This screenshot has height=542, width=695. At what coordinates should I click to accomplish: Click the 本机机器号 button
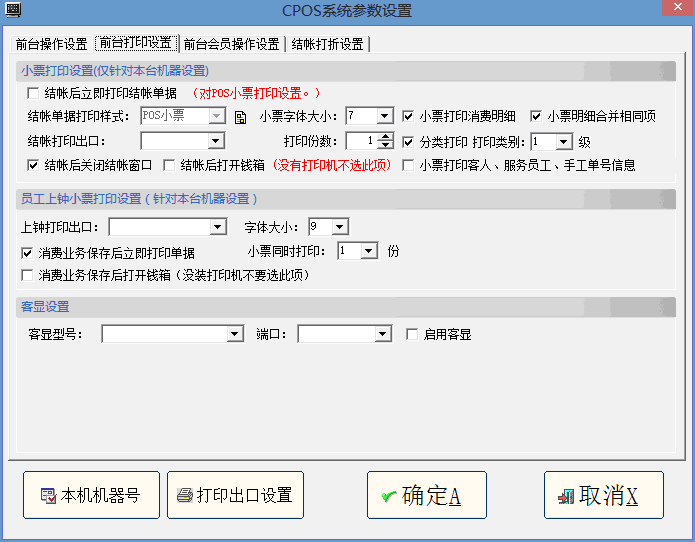coord(91,495)
